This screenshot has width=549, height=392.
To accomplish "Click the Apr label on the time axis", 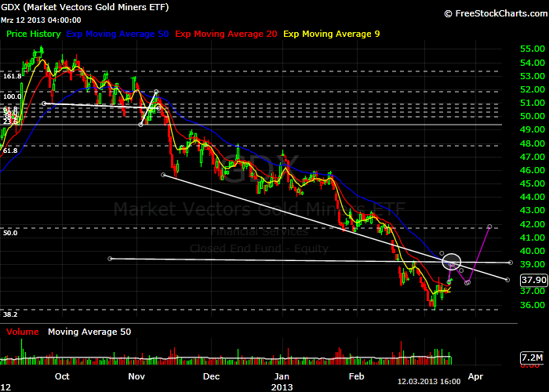I will (x=475, y=376).
